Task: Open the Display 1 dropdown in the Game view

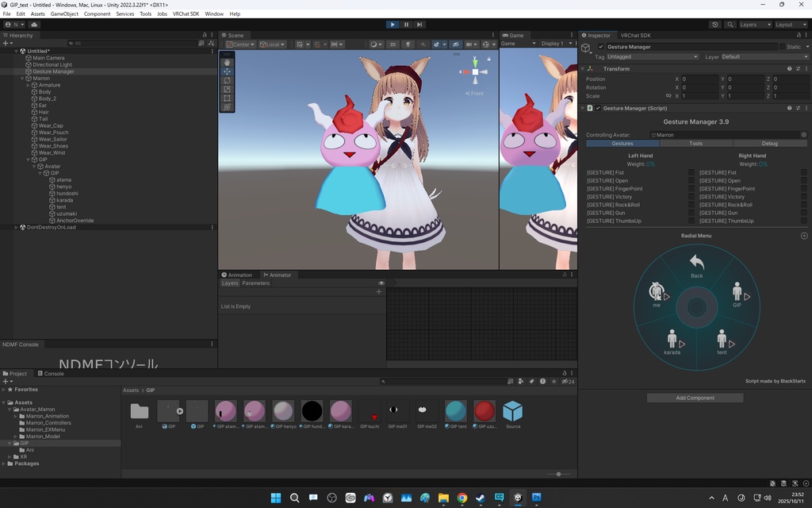Action: pyautogui.click(x=553, y=43)
